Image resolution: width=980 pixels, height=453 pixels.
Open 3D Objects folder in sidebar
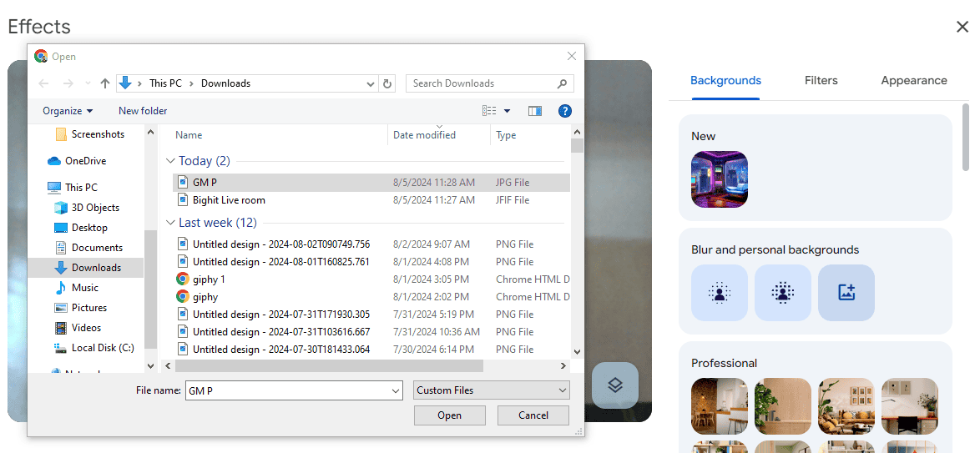pos(87,208)
